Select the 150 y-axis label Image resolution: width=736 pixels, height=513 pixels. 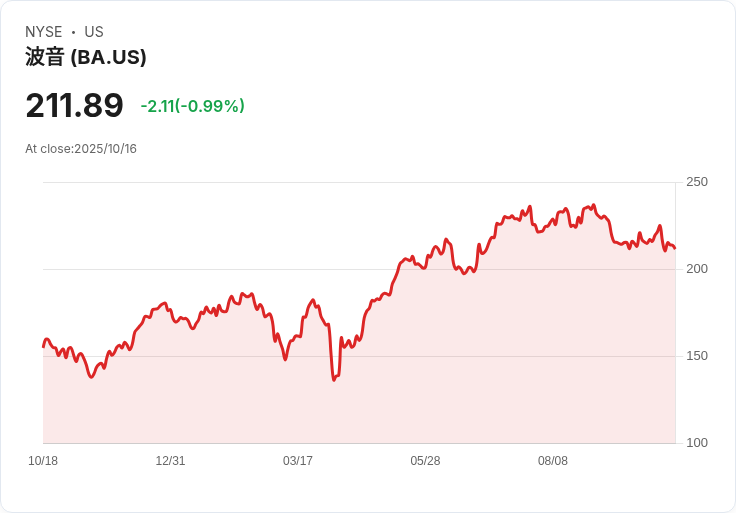pyautogui.click(x=696, y=356)
